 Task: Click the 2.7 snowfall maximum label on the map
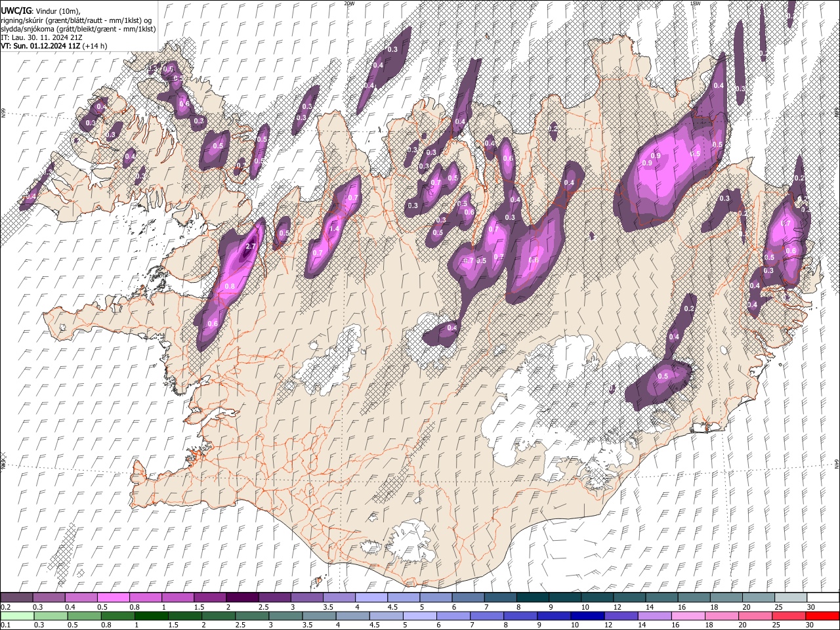coord(250,247)
